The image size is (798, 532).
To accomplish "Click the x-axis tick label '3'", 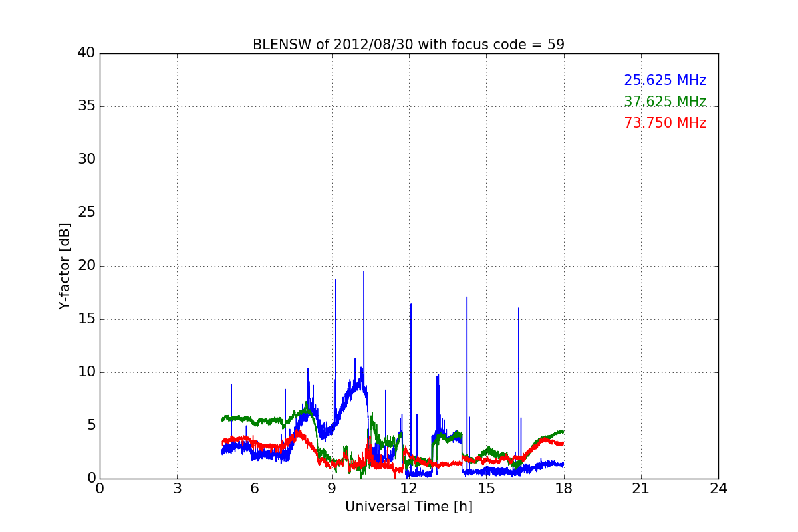I will [x=177, y=489].
